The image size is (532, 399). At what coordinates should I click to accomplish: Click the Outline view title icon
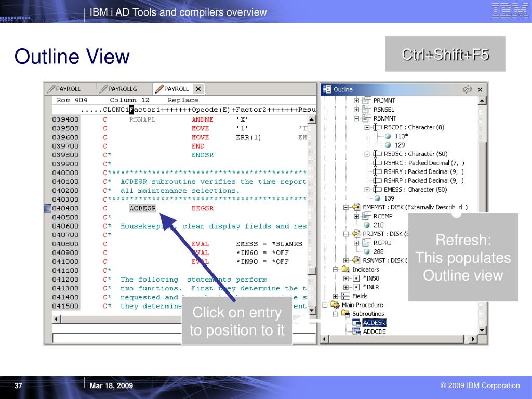(x=327, y=89)
